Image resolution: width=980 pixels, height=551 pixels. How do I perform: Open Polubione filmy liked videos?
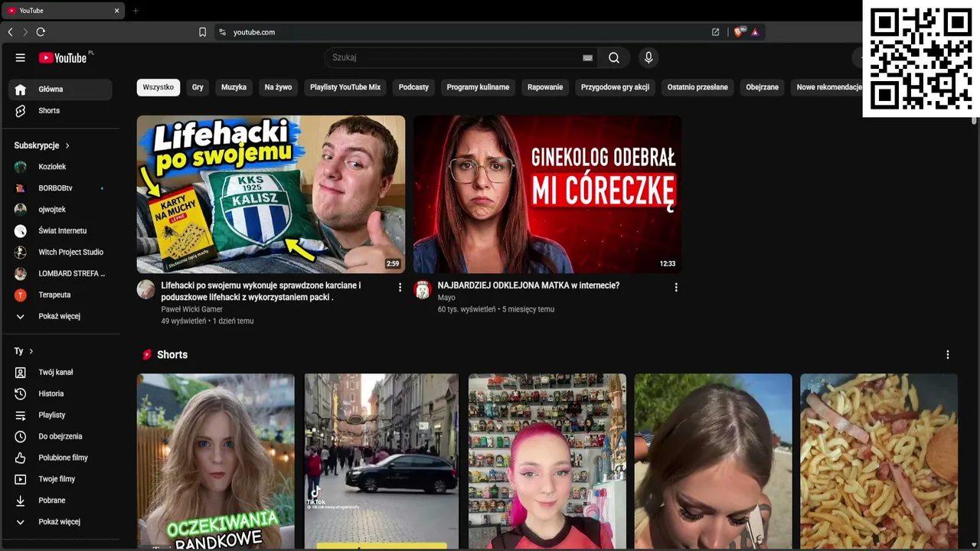pyautogui.click(x=60, y=458)
